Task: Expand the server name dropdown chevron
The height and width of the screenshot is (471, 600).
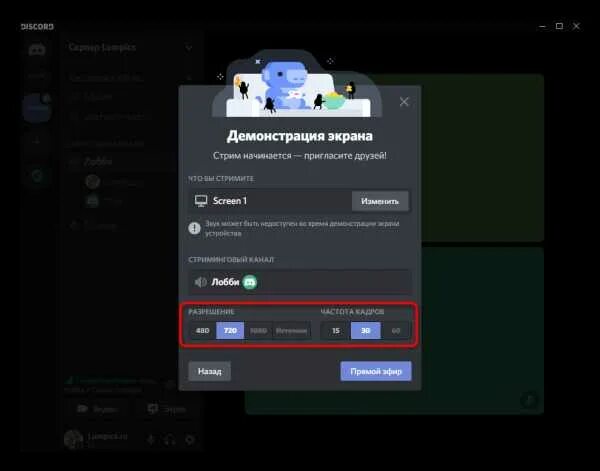Action: [189, 47]
